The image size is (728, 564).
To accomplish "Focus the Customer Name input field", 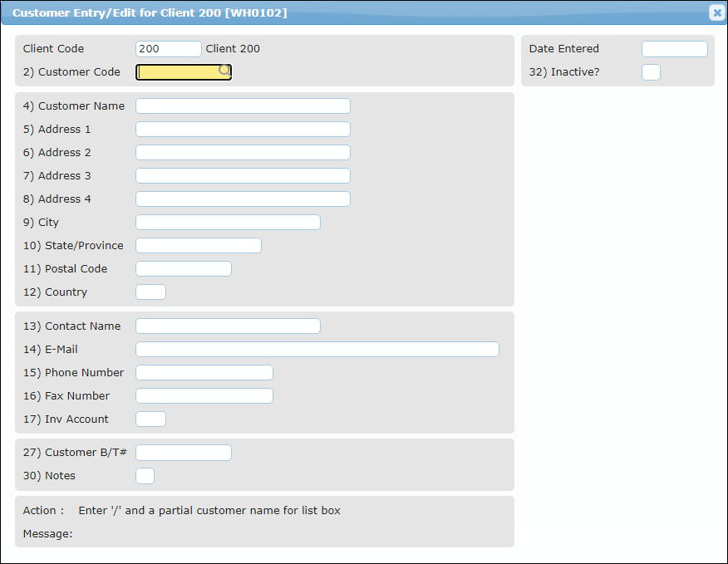I will pyautogui.click(x=243, y=106).
